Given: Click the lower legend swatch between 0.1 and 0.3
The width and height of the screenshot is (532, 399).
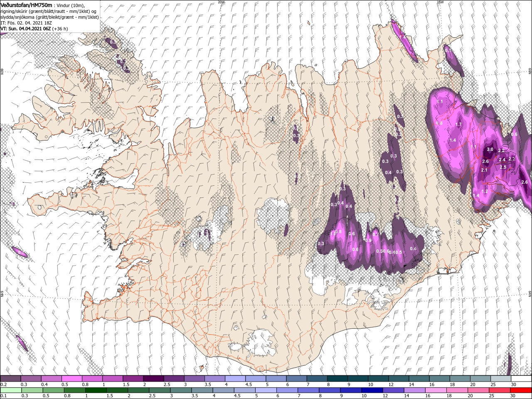Looking at the screenshot, I should tap(10, 390).
